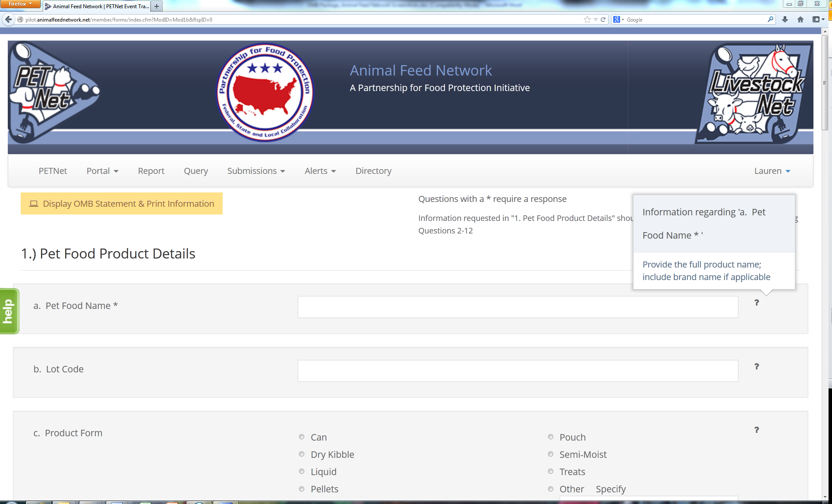This screenshot has width=832, height=504.
Task: Open the Directory menu item
Action: pos(373,171)
